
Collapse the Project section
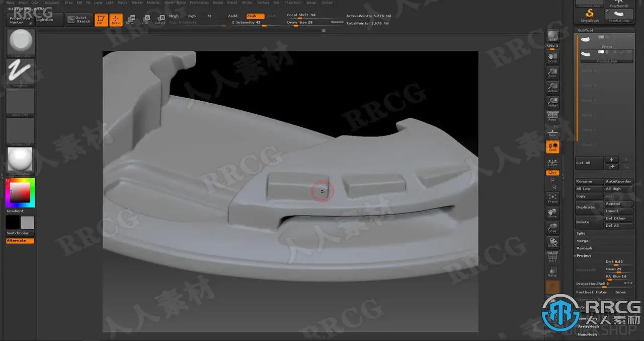pos(584,256)
